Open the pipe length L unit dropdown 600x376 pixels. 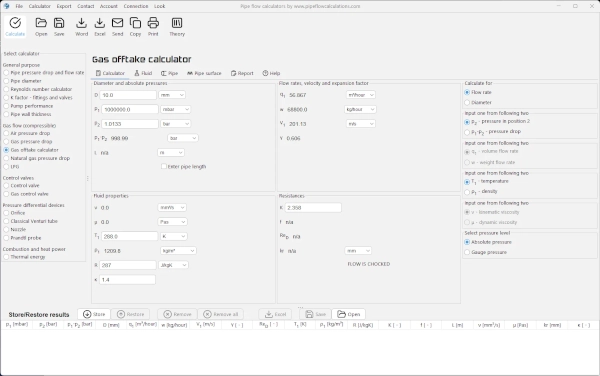point(171,153)
